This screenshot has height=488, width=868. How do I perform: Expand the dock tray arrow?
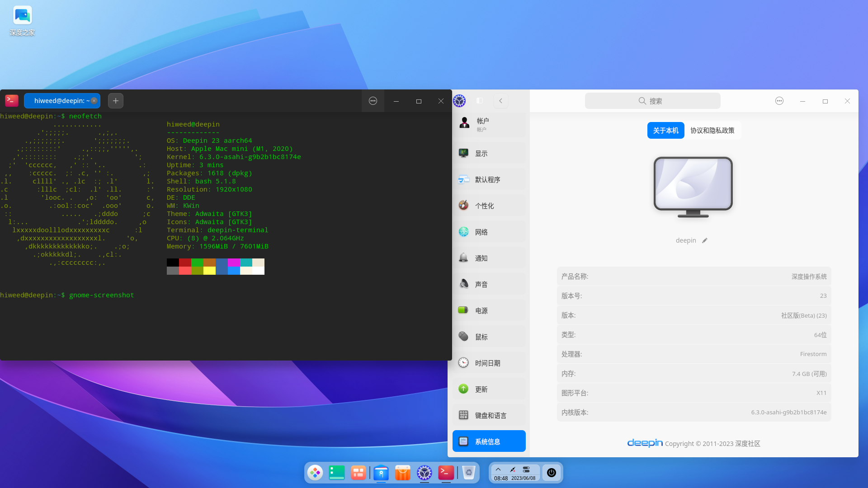[498, 469]
